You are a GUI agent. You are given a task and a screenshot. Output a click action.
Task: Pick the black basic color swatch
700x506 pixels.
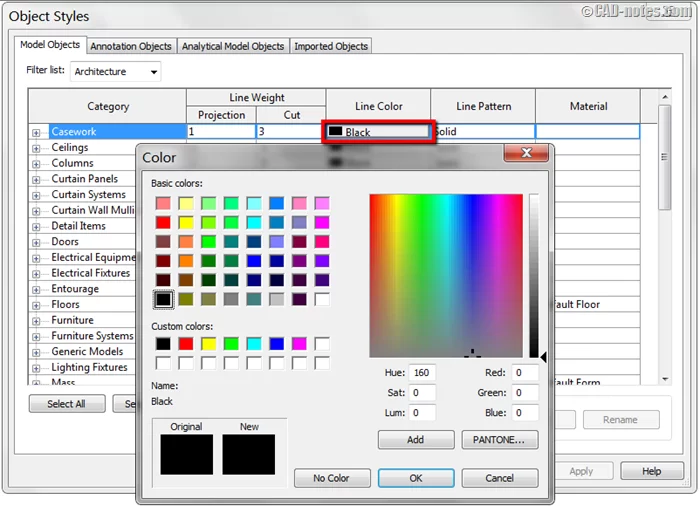pos(163,299)
